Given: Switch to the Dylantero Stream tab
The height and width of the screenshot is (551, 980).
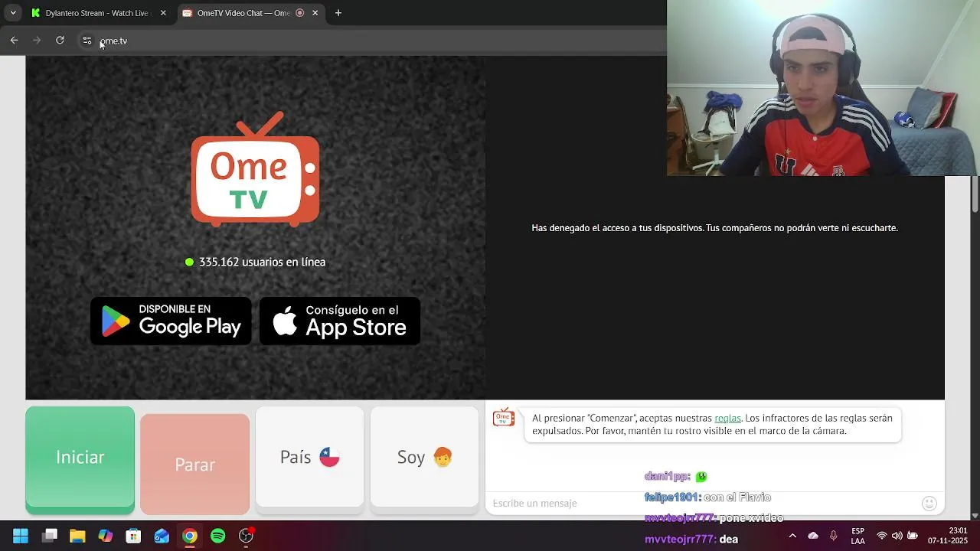Looking at the screenshot, I should click(97, 13).
